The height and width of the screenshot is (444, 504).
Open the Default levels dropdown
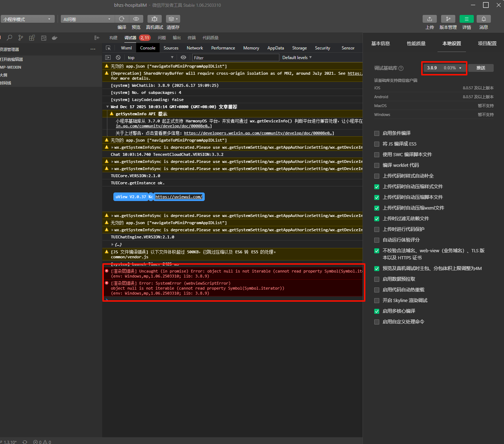pyautogui.click(x=297, y=58)
